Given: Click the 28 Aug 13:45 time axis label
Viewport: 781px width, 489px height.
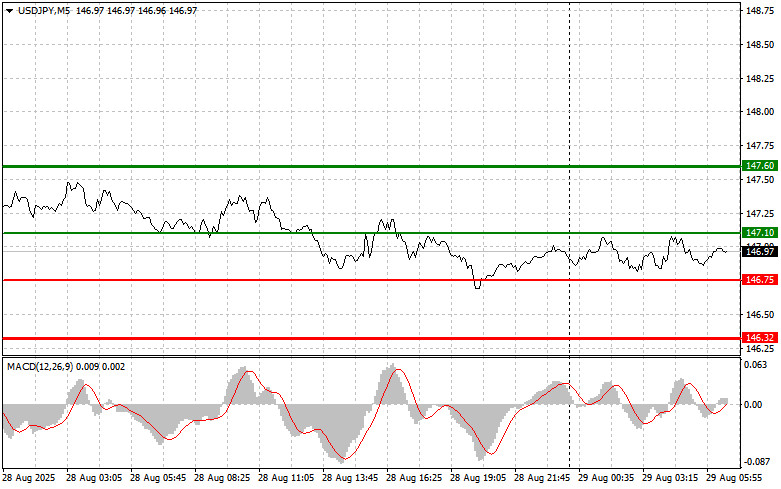Looking at the screenshot, I should pos(350,478).
